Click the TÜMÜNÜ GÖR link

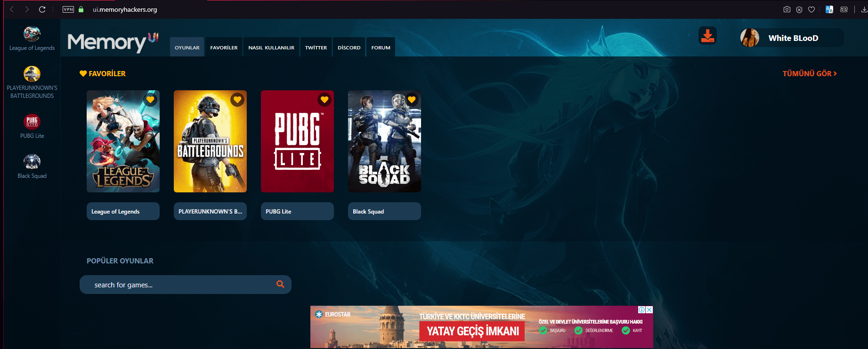[x=810, y=73]
